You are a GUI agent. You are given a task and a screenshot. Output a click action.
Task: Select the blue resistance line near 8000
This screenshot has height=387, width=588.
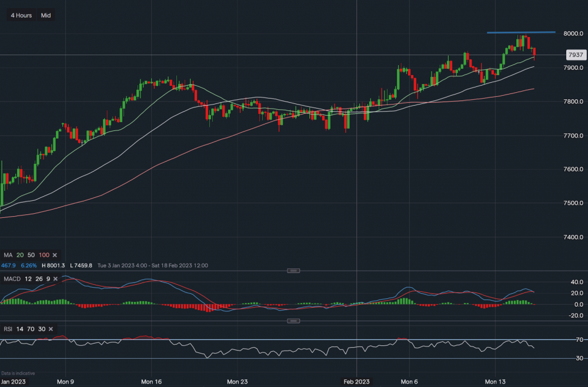520,33
